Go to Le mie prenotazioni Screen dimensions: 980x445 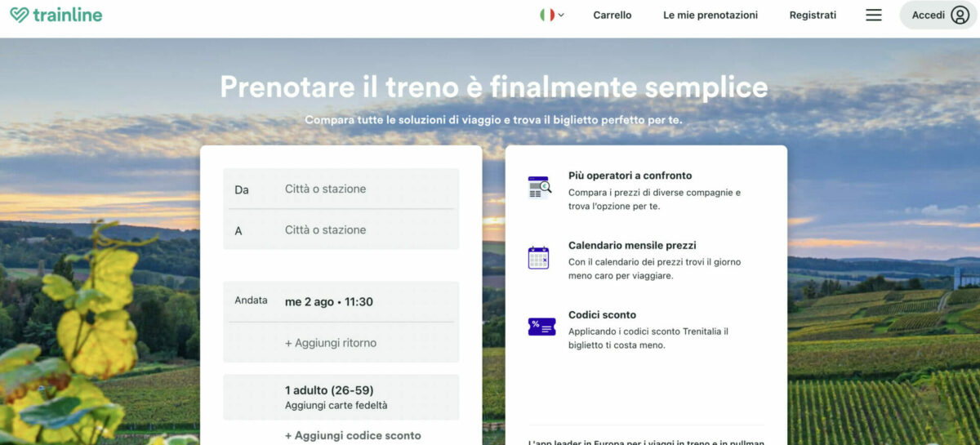tap(710, 15)
